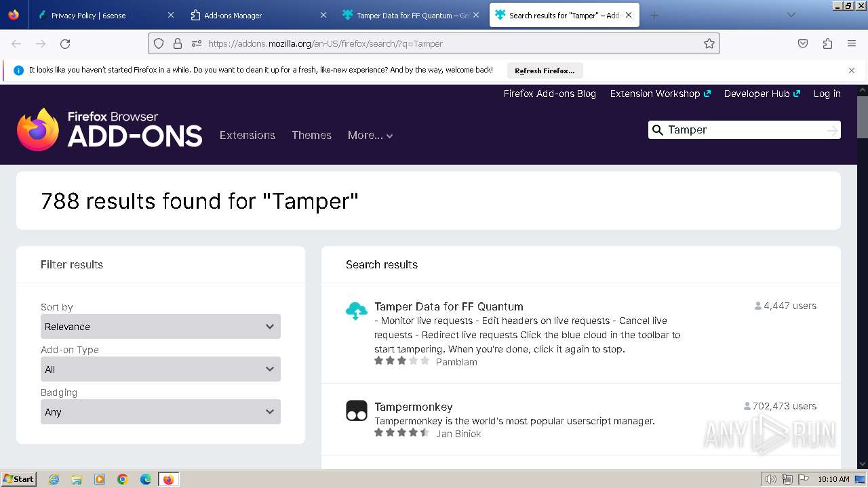868x488 pixels.
Task: Launch Microsoft Edge from the taskbar
Action: click(x=146, y=479)
